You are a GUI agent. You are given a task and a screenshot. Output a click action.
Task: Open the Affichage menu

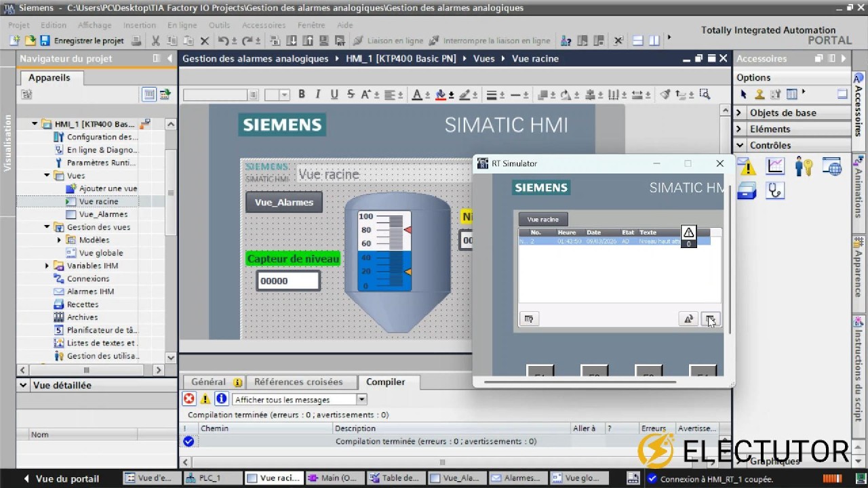94,25
